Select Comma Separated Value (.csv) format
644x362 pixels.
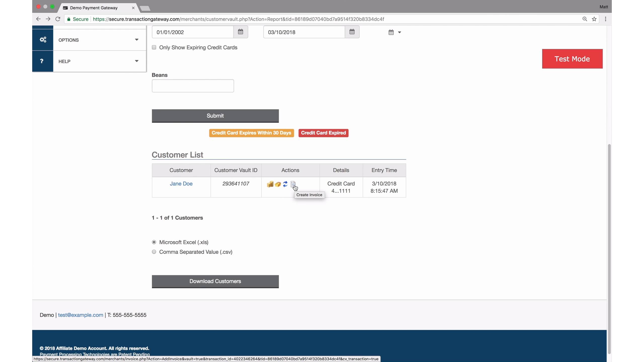pyautogui.click(x=154, y=252)
